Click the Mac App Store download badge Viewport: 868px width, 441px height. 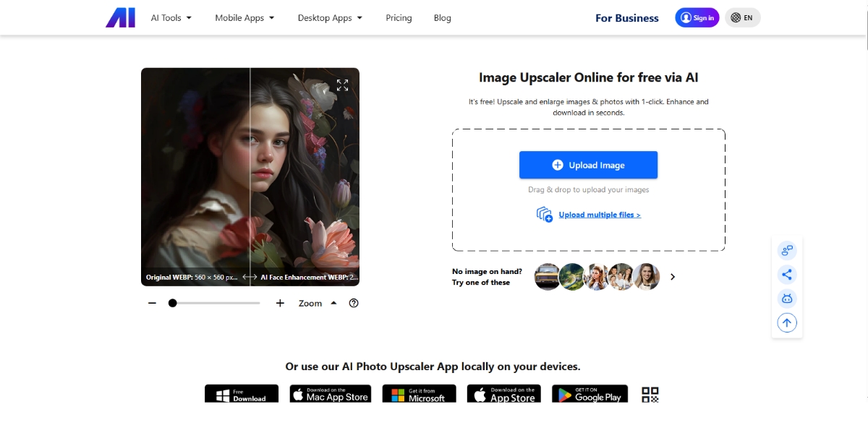[x=331, y=393]
